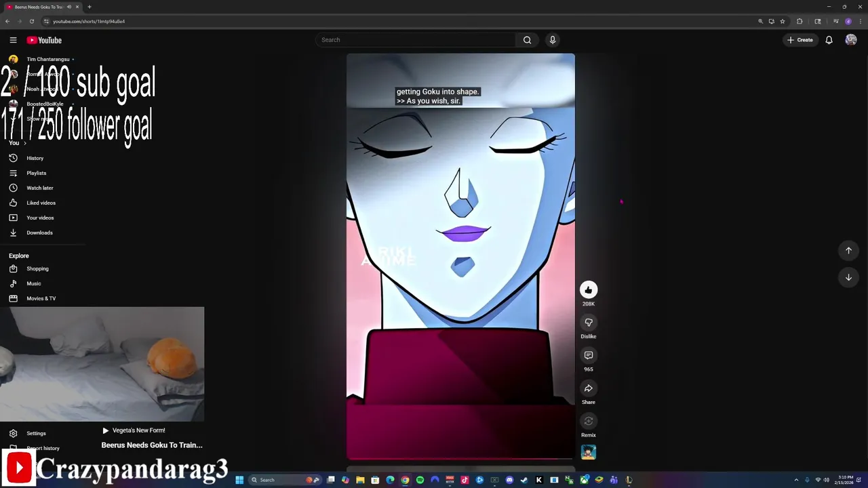The width and height of the screenshot is (868, 488).
Task: Click the Downloads menu label
Action: pos(39,232)
